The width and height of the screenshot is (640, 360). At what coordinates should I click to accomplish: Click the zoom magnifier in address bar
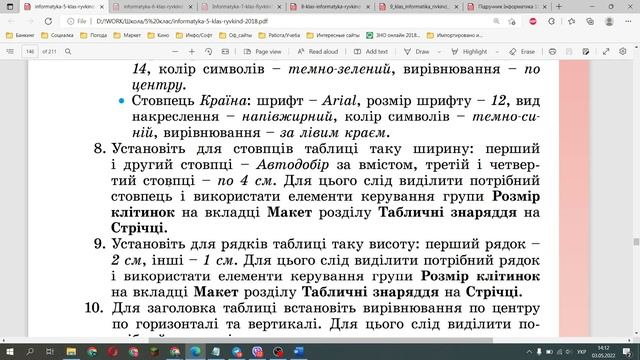(x=496, y=21)
